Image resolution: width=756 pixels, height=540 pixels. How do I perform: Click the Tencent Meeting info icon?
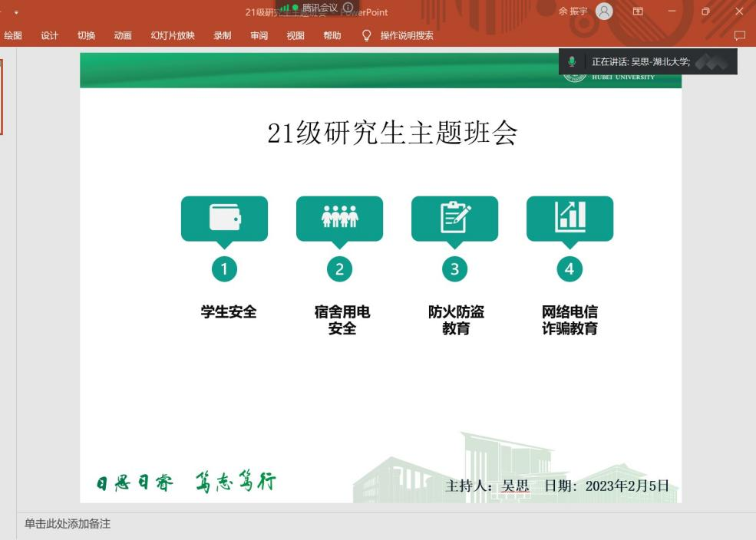coord(348,8)
